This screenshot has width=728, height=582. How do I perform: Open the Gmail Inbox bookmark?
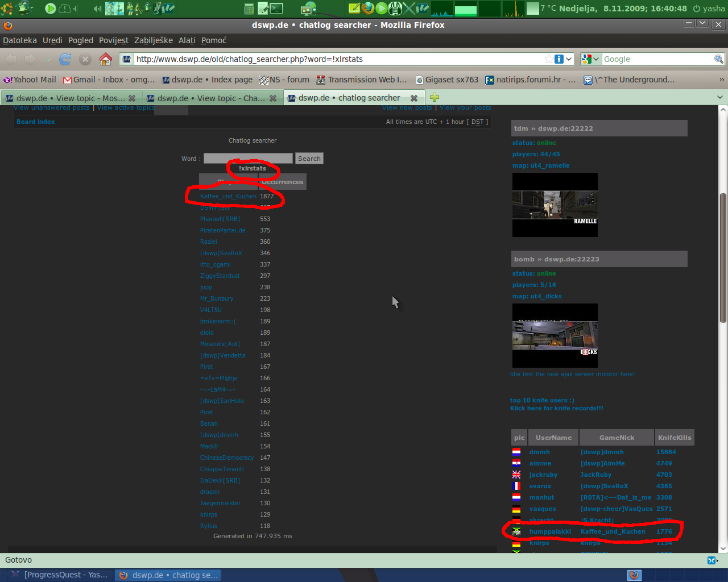[x=109, y=80]
